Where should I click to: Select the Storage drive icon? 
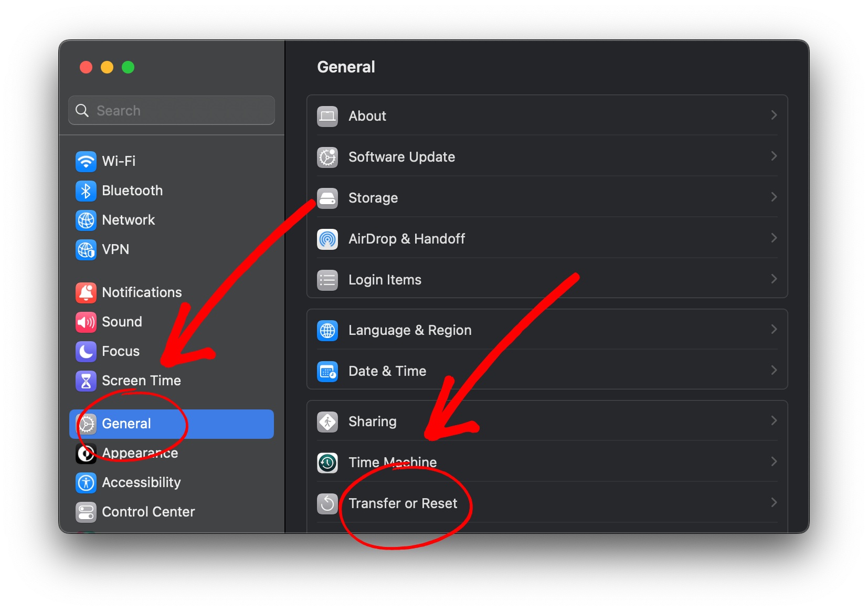[327, 198]
